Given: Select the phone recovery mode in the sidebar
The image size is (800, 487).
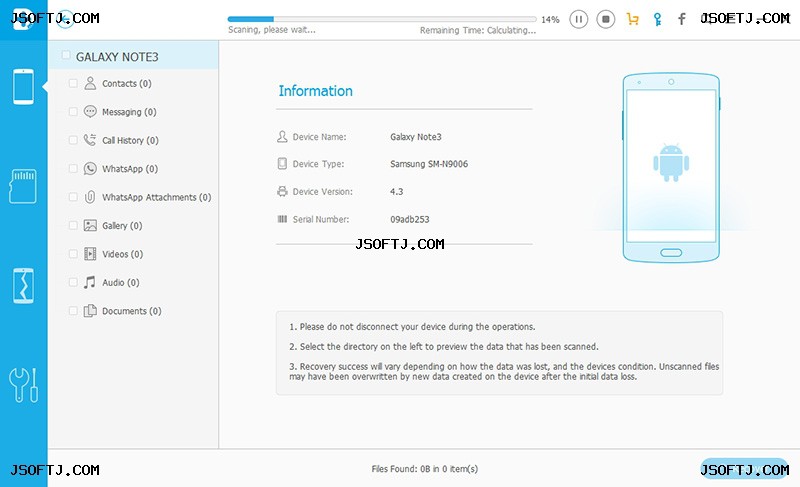Looking at the screenshot, I should tap(23, 87).
